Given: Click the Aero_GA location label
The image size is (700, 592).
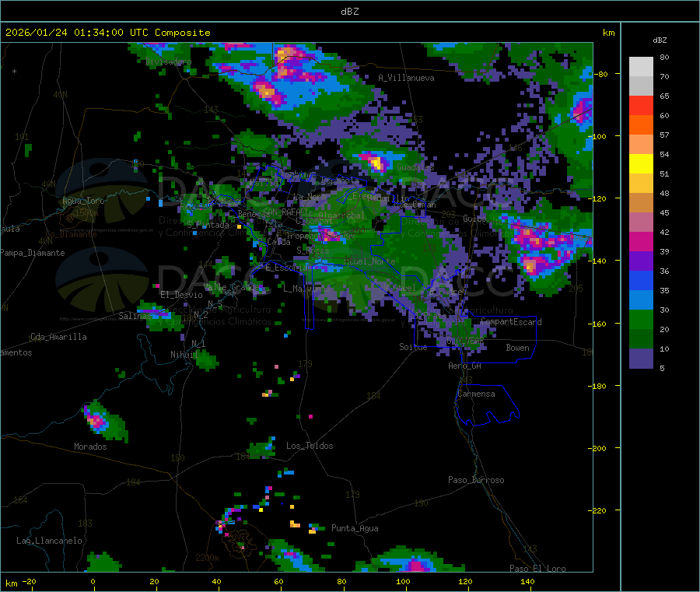Looking at the screenshot, I should pos(464,366).
